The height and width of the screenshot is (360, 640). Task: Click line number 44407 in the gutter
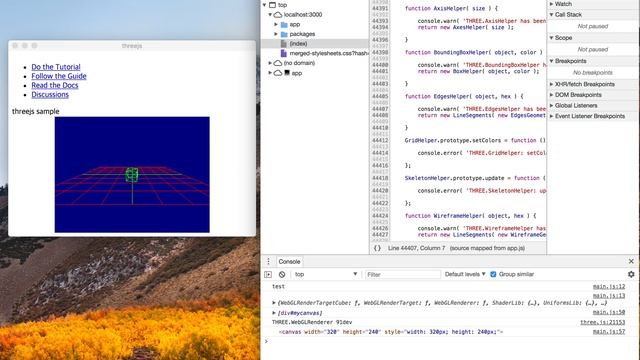click(380, 109)
